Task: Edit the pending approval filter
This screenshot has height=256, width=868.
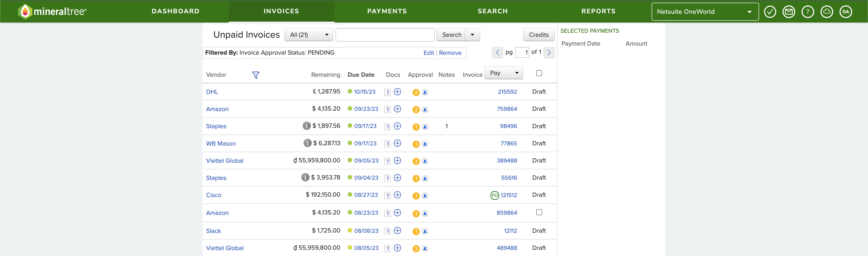Action: tap(429, 53)
